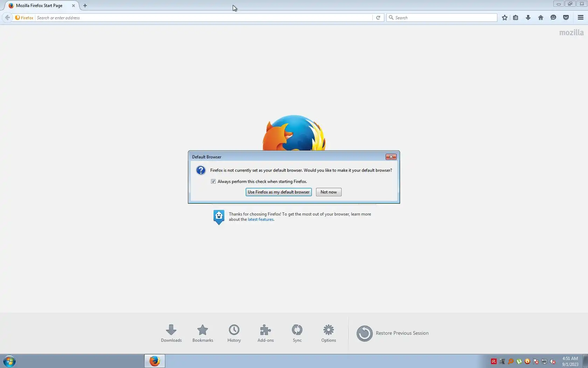588x368 pixels.
Task: Open the Windows Start menu
Action: (x=9, y=361)
